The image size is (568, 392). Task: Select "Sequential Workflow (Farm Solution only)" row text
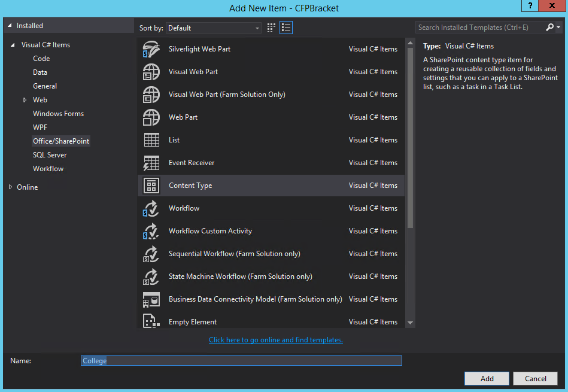point(235,254)
